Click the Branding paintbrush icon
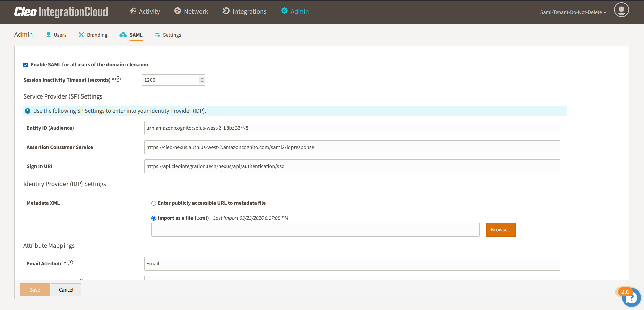This screenshot has height=310, width=644. (81, 35)
